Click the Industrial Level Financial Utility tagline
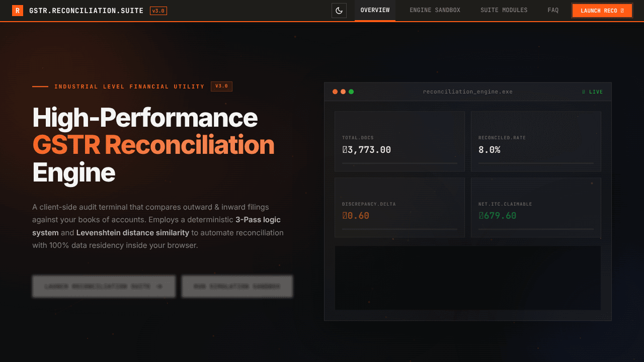The width and height of the screenshot is (644, 362). click(129, 86)
